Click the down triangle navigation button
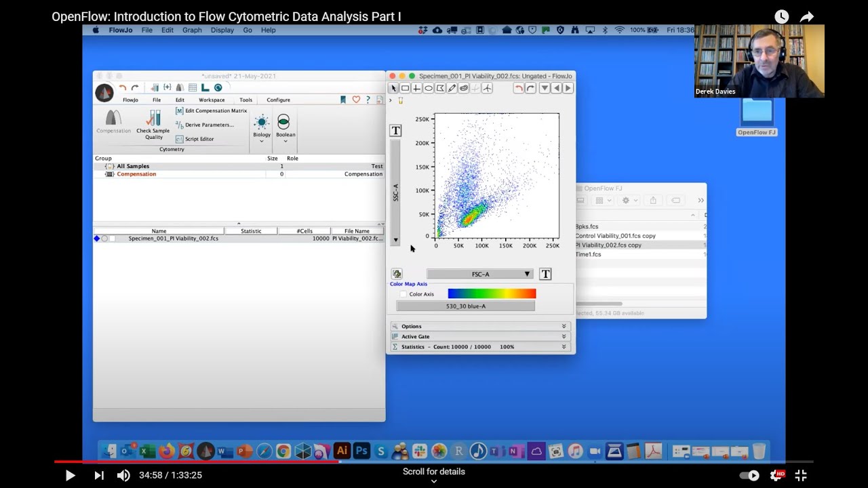The image size is (868, 488). click(x=545, y=88)
